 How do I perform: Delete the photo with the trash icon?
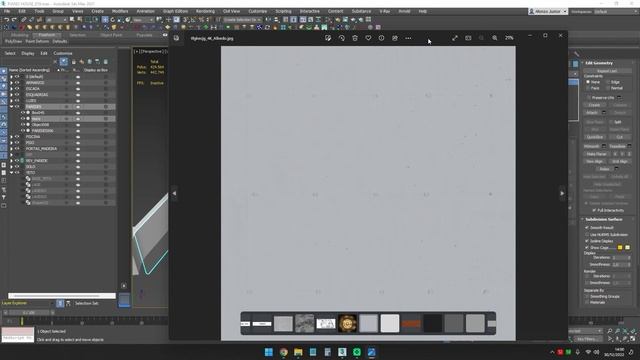tap(355, 38)
